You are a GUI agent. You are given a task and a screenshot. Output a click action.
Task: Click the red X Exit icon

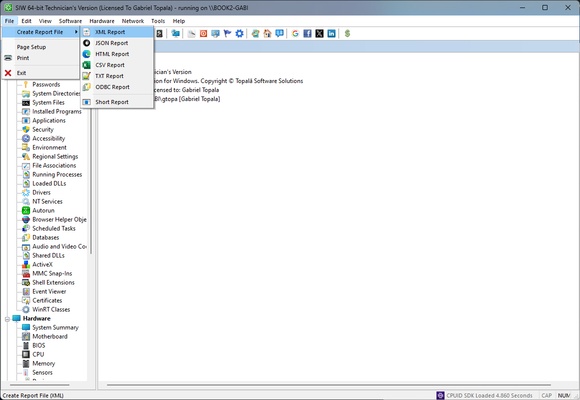(8, 73)
